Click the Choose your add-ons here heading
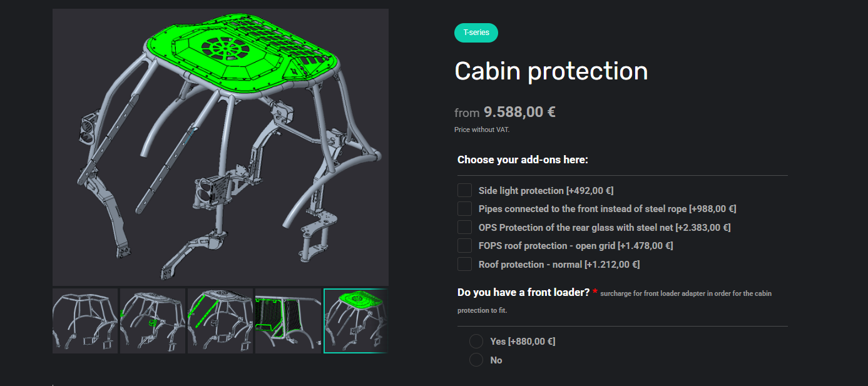868x386 pixels. click(523, 160)
